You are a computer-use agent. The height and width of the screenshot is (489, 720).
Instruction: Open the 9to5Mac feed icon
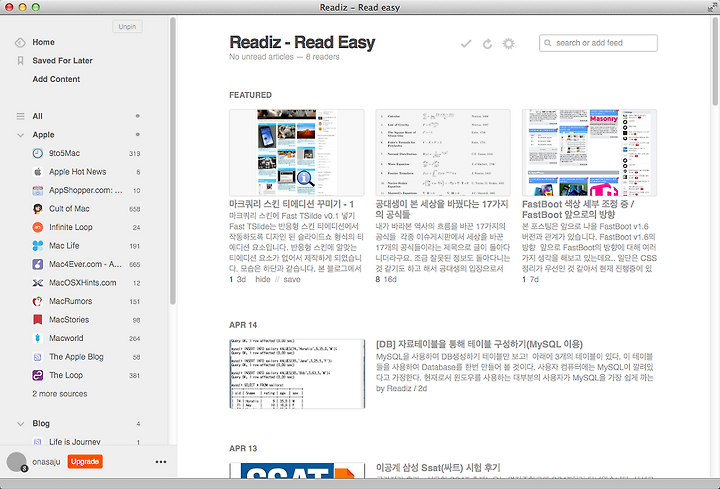38,153
